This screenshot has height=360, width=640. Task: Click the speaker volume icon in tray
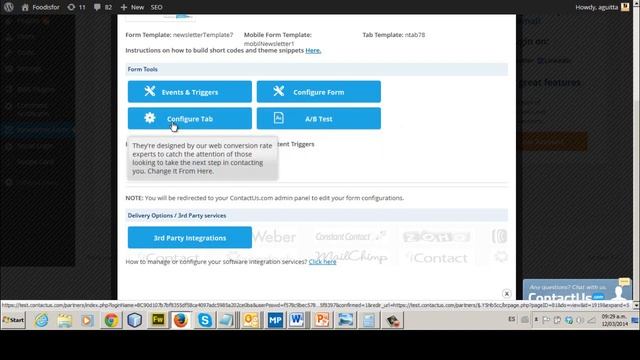(580, 320)
